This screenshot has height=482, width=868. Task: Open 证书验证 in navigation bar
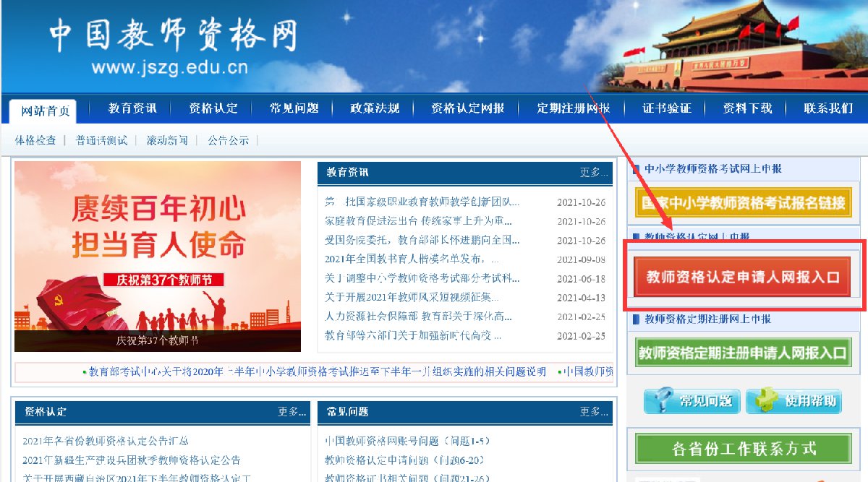click(x=667, y=108)
